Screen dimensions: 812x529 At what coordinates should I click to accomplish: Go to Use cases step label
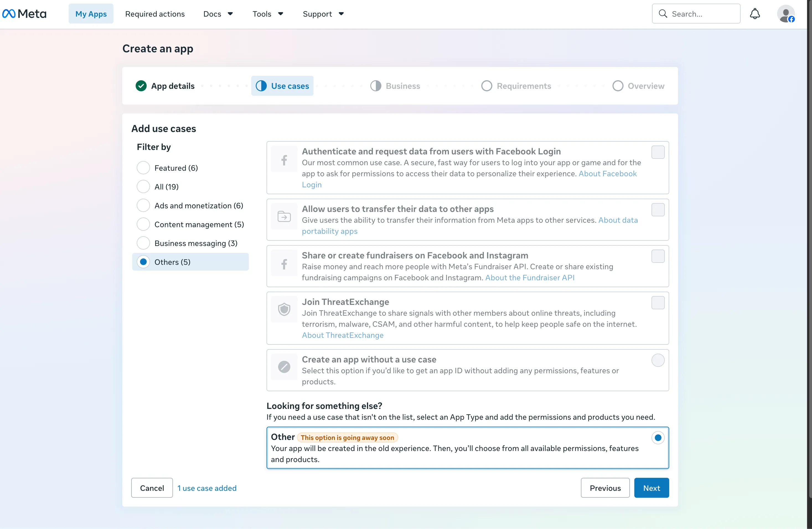pos(290,86)
